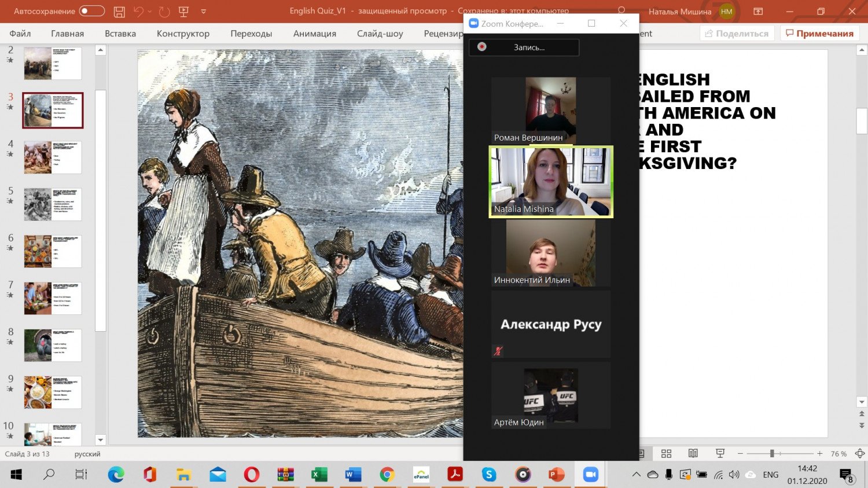Select Роман Вершинин video tile in Zoom
The height and width of the screenshot is (488, 868).
[x=550, y=110]
